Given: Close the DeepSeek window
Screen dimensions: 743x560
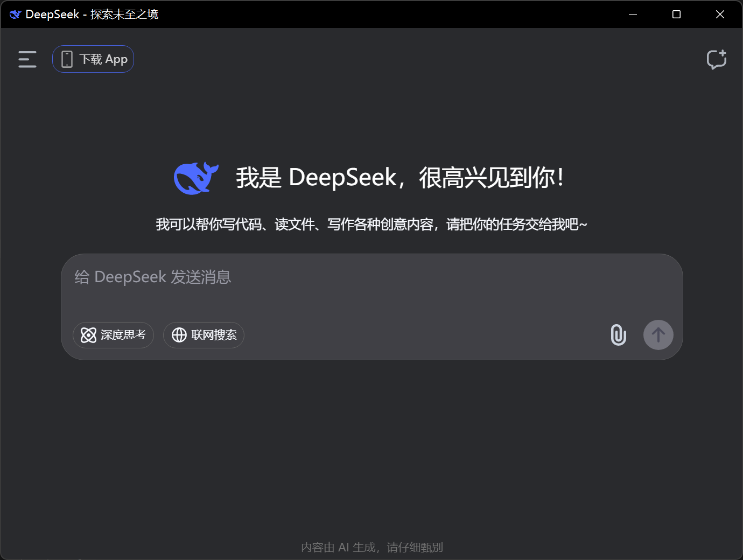Looking at the screenshot, I should click(720, 15).
